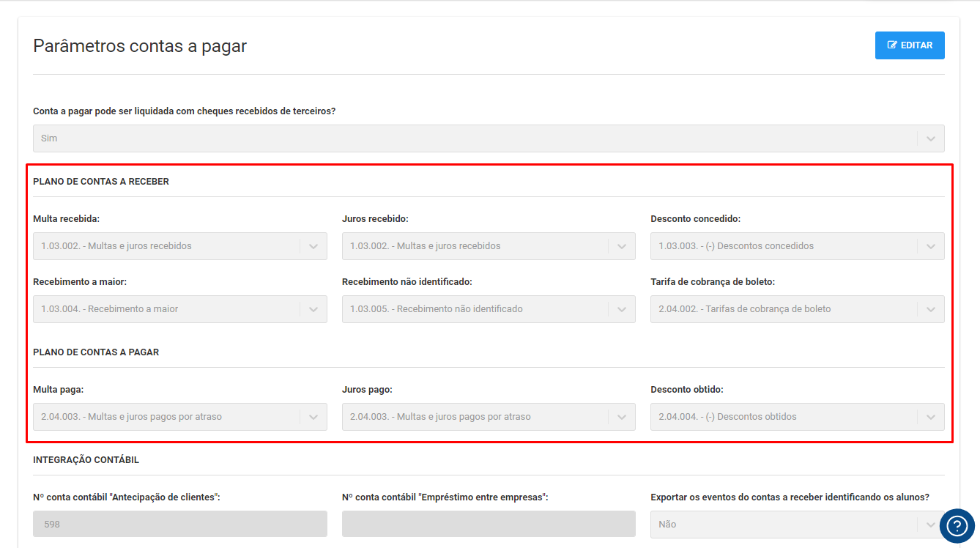
Task: Expand the Juros recebido dropdown
Action: tap(489, 246)
